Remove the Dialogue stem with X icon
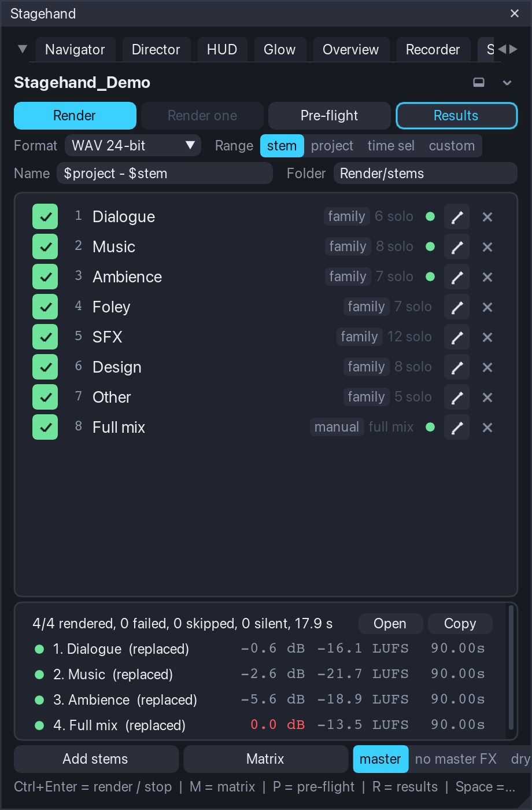The image size is (532, 810). click(x=487, y=217)
